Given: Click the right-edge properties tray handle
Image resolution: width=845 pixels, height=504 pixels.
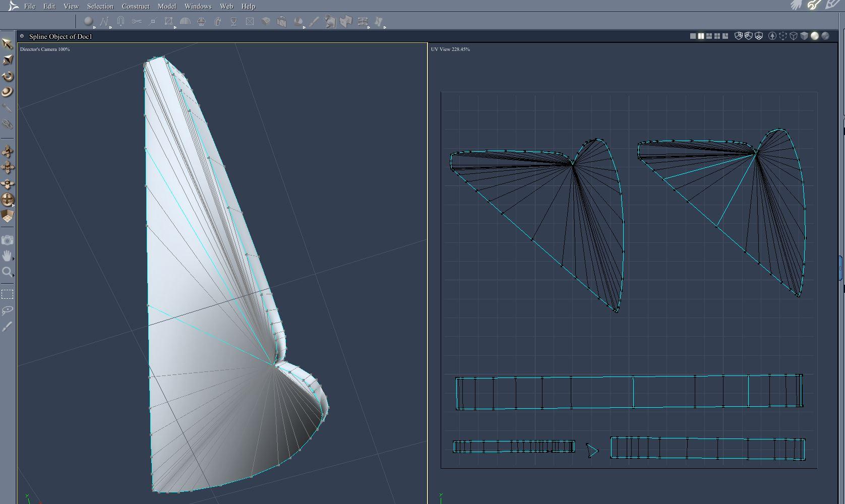Looking at the screenshot, I should click(x=840, y=268).
